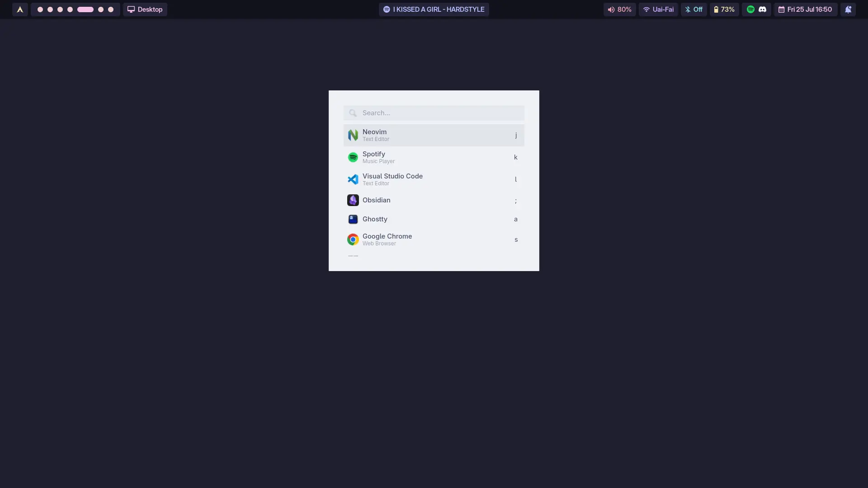868x488 pixels.
Task: Click the Desktop window title button
Action: click(145, 9)
